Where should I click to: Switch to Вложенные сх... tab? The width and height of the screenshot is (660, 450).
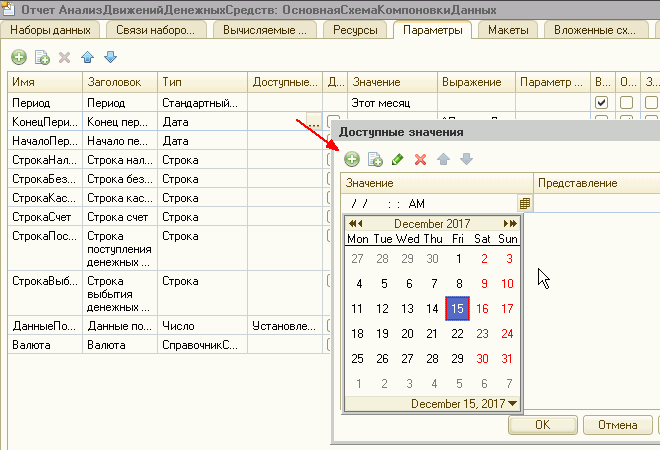[595, 30]
